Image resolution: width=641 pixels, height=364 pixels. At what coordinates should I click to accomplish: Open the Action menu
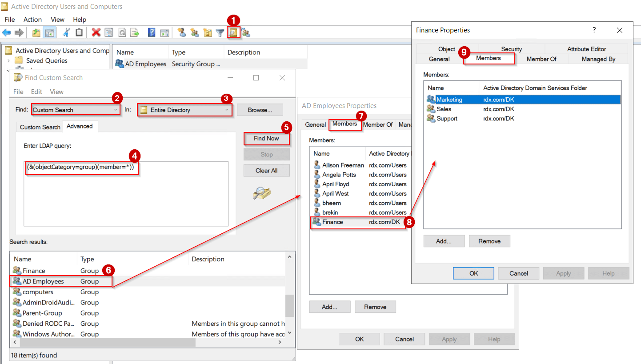(32, 19)
